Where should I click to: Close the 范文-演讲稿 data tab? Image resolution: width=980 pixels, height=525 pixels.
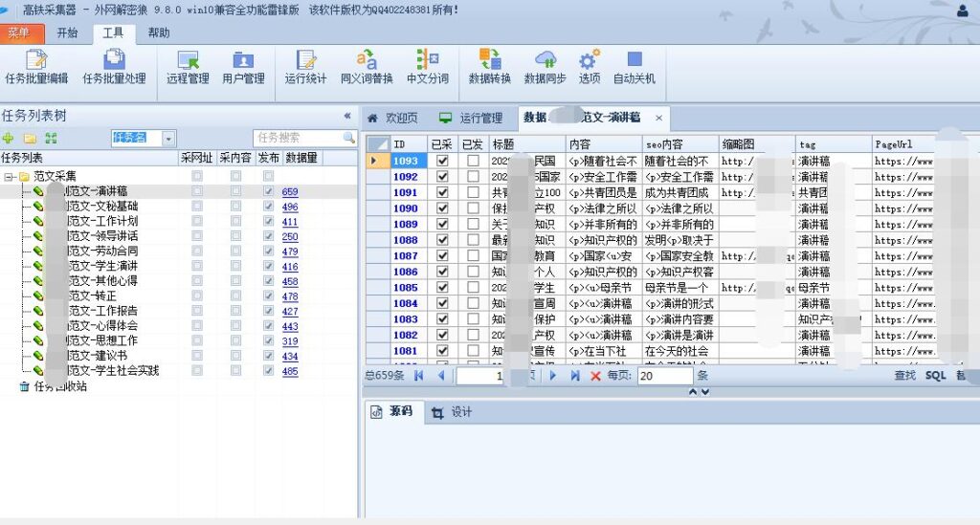(x=658, y=118)
